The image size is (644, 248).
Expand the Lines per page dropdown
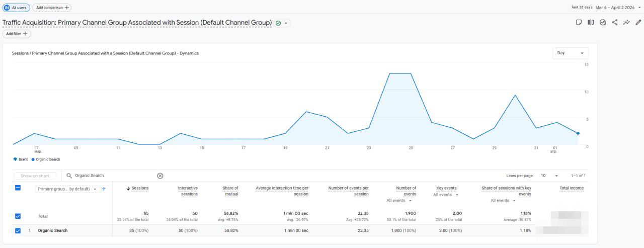coord(549,176)
